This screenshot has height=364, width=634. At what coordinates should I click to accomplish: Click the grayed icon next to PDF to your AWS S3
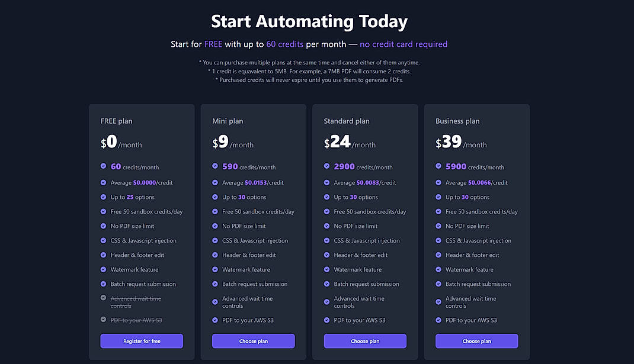[x=103, y=320]
